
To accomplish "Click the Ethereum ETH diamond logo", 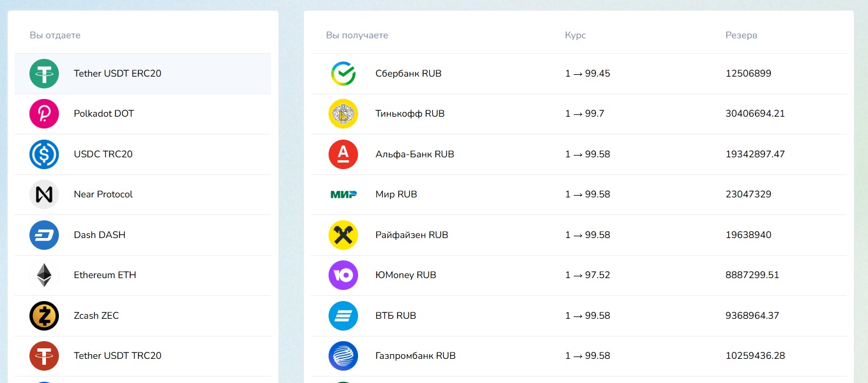I will pyautogui.click(x=44, y=275).
